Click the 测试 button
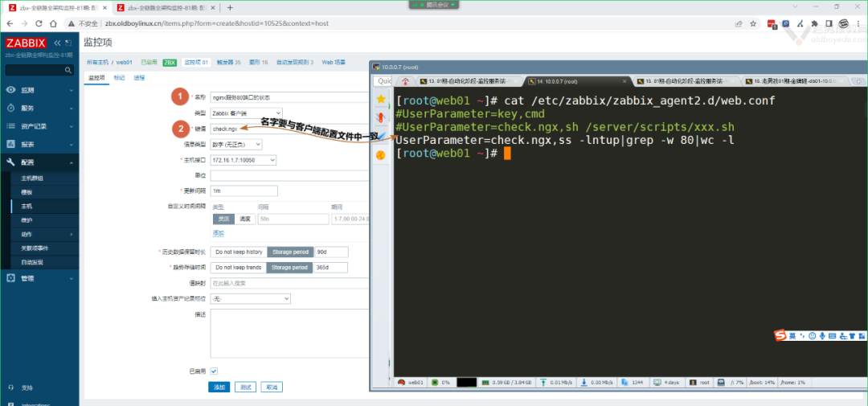The height and width of the screenshot is (406, 868). [246, 387]
